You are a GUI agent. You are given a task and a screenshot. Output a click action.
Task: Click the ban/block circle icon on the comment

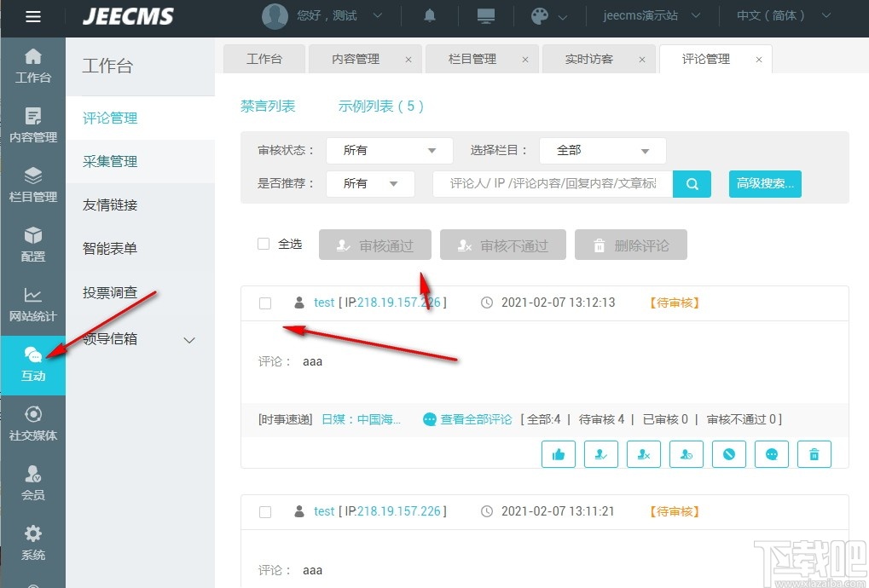[x=728, y=454]
